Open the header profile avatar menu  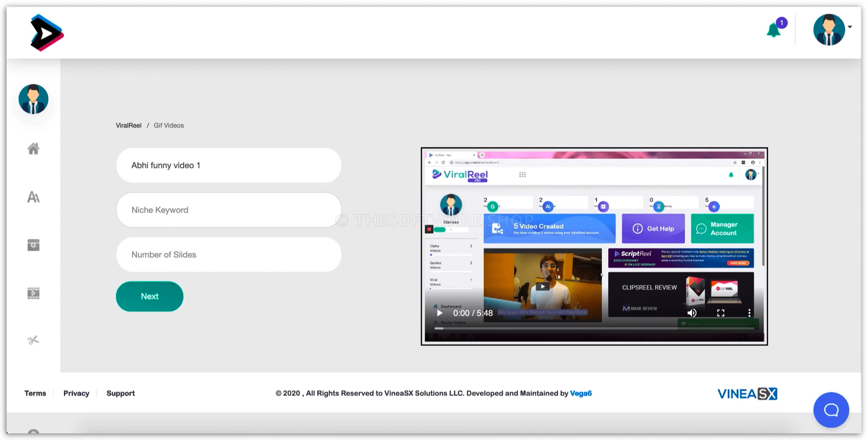pos(829,30)
